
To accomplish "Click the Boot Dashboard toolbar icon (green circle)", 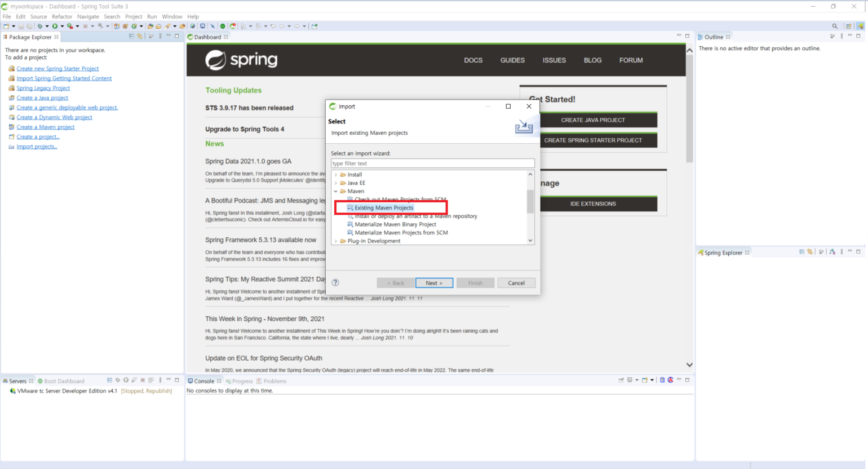I will point(223,26).
